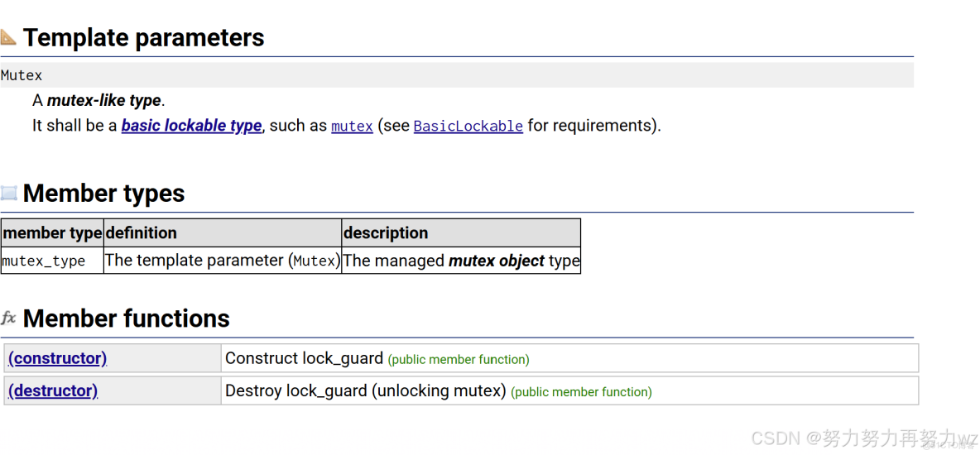Open the BasicLockable requirements link
Image resolution: width=980 pixels, height=455 pixels.
[x=468, y=127]
